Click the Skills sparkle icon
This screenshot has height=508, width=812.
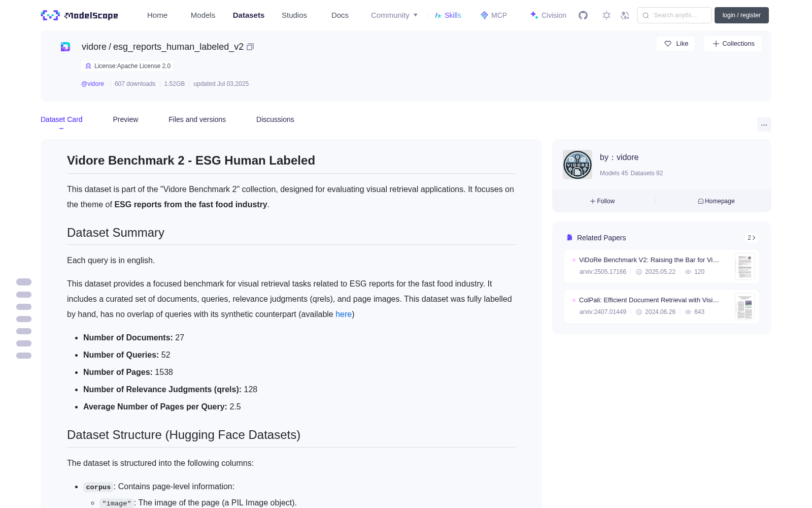click(x=438, y=15)
